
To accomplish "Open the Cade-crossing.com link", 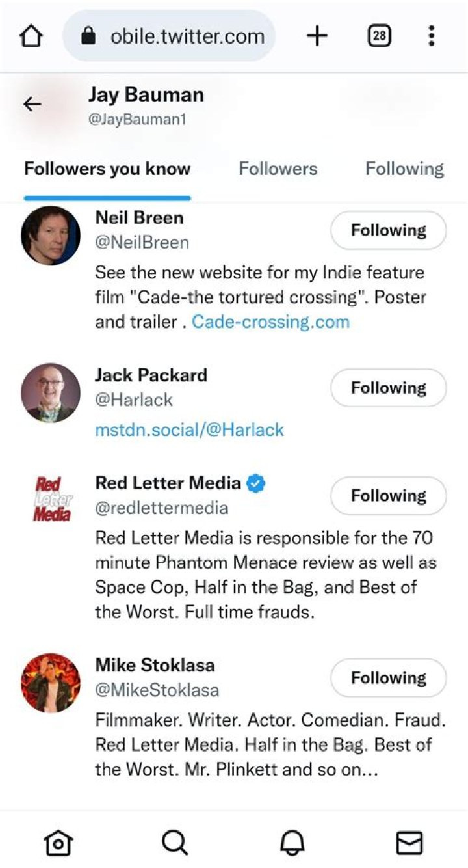I will [270, 322].
